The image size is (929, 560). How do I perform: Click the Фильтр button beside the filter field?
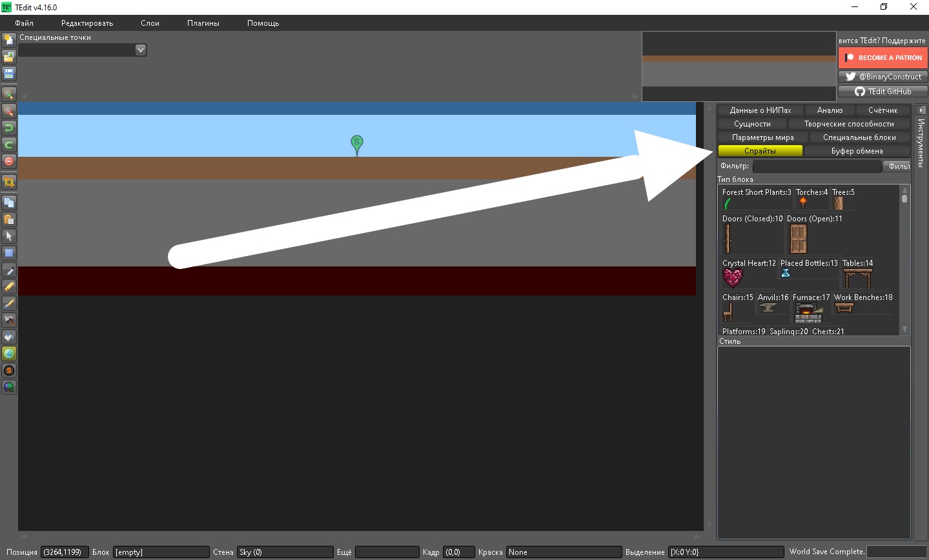coord(896,166)
